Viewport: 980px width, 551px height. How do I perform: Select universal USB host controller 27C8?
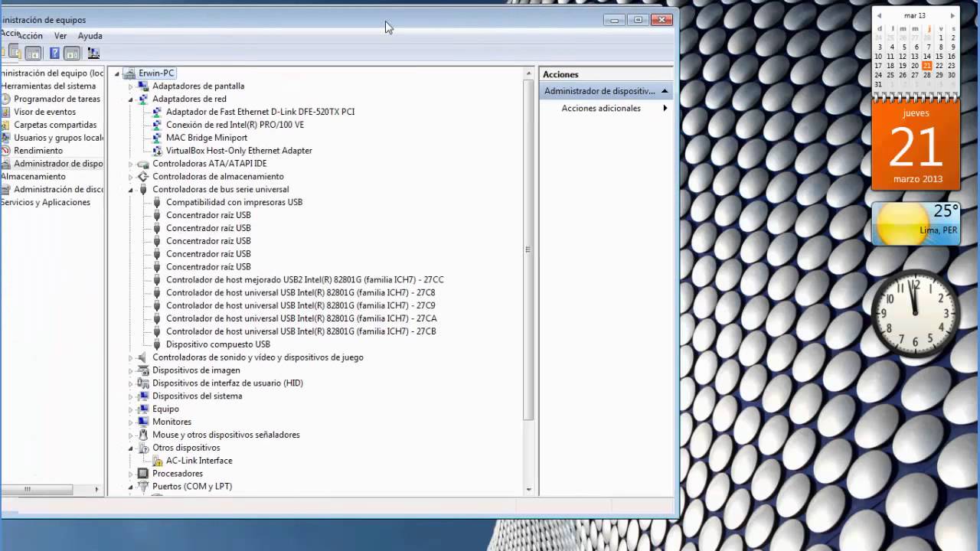pyautogui.click(x=300, y=293)
